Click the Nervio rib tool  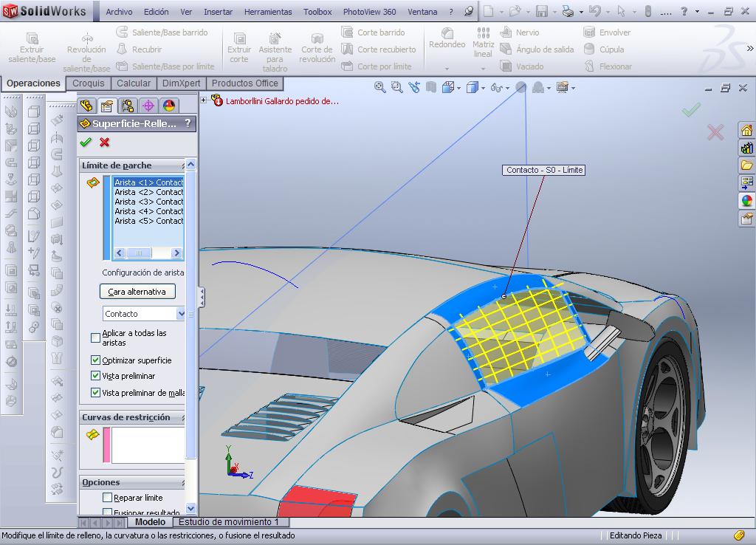[520, 32]
